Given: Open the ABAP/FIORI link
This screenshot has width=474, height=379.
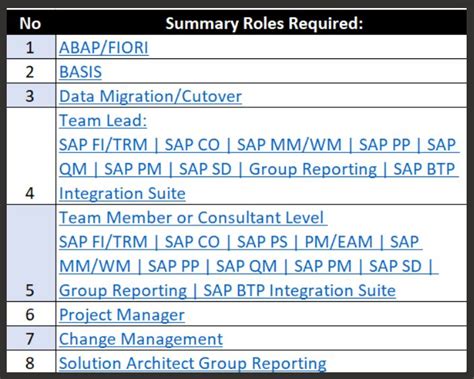Looking at the screenshot, I should pyautogui.click(x=104, y=48).
